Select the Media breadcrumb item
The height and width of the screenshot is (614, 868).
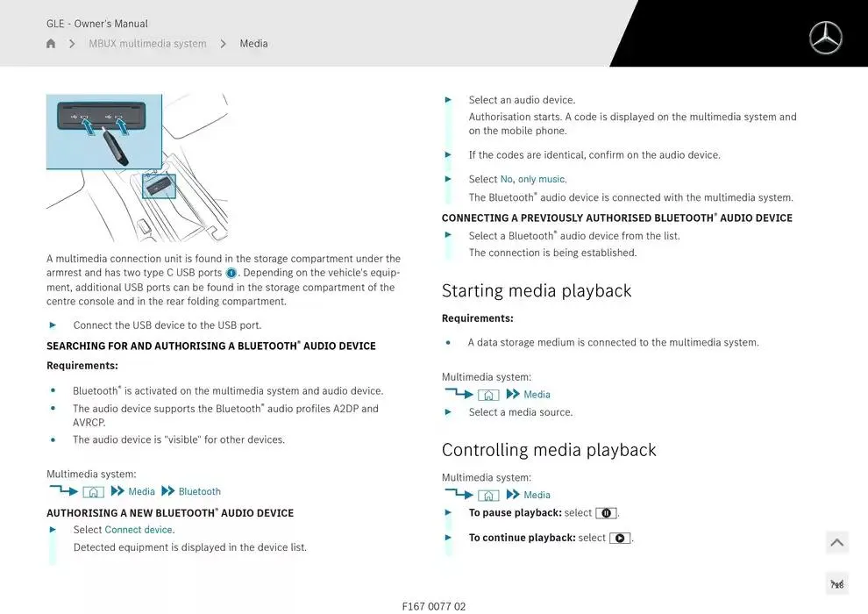pos(253,44)
